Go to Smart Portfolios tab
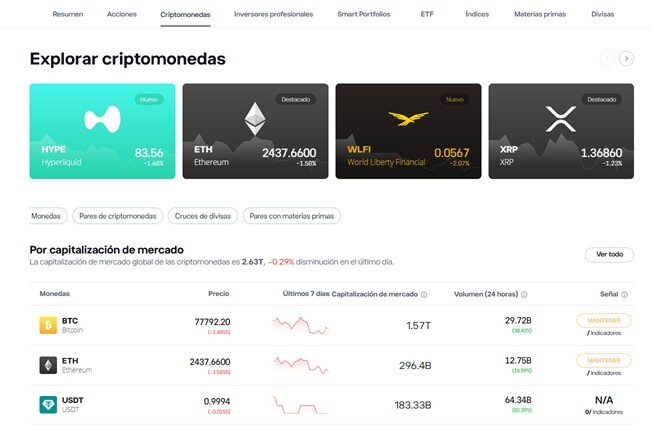651x426 pixels. point(364,14)
